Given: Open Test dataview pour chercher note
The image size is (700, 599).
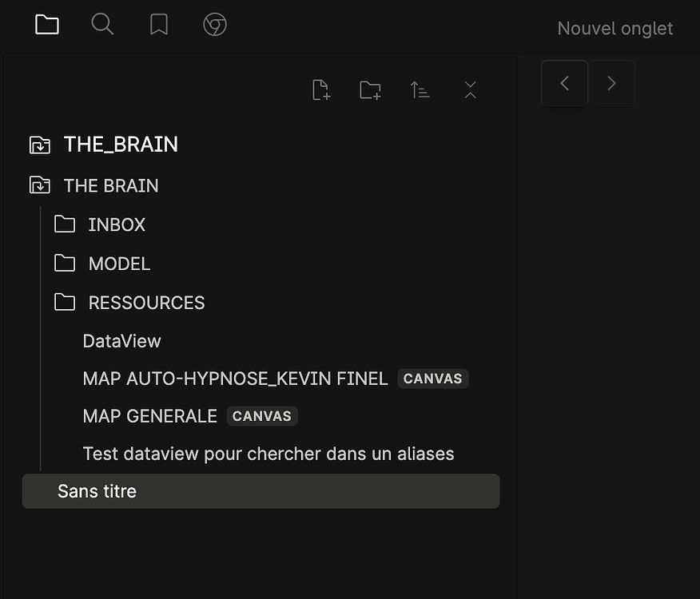Looking at the screenshot, I should click(x=268, y=454).
